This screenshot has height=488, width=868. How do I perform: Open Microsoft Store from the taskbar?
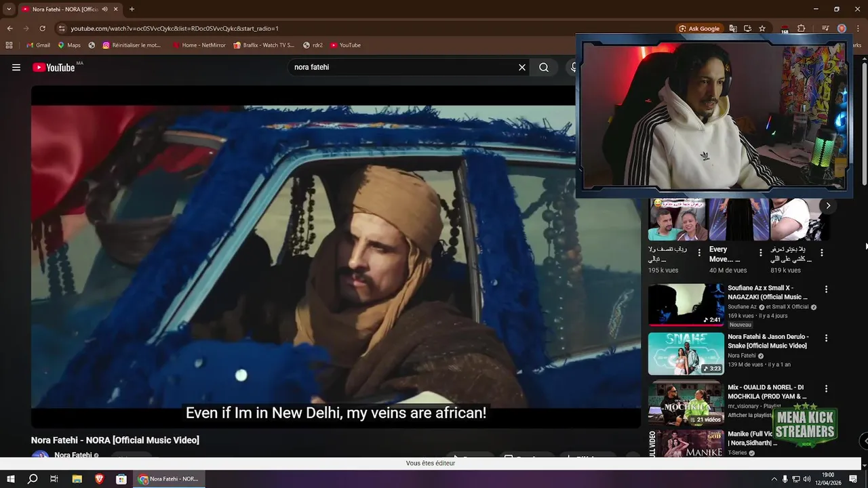[121, 479]
